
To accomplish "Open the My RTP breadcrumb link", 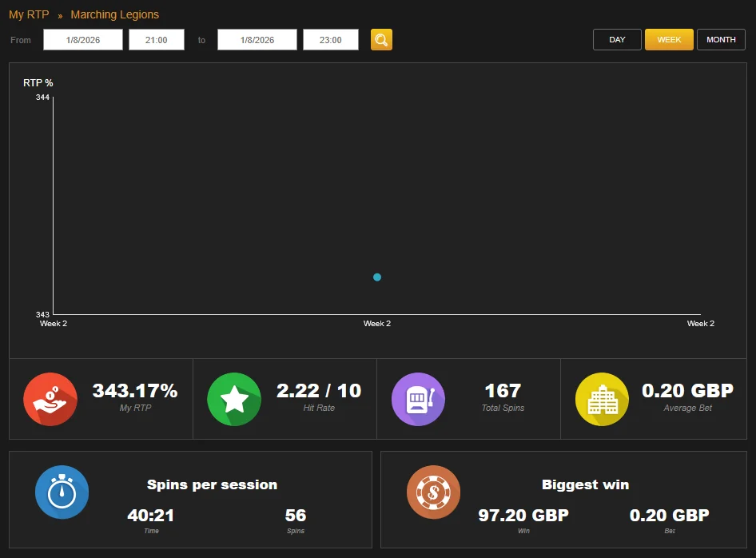I will [29, 14].
